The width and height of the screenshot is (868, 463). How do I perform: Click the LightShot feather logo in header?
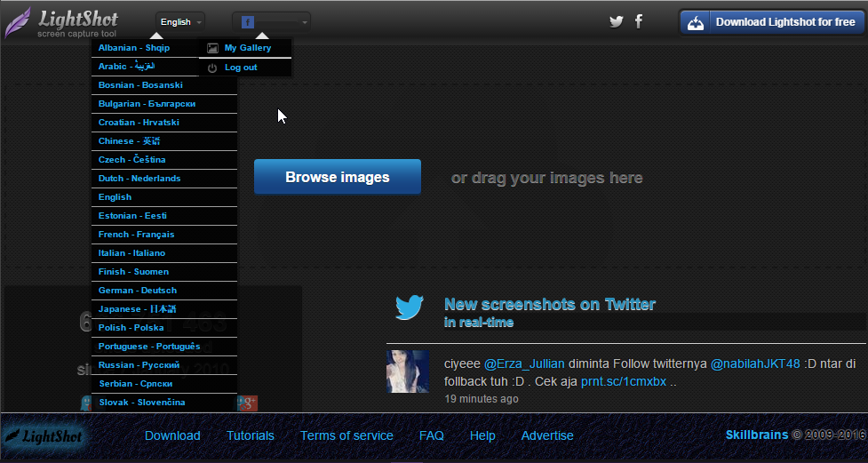pyautogui.click(x=18, y=22)
